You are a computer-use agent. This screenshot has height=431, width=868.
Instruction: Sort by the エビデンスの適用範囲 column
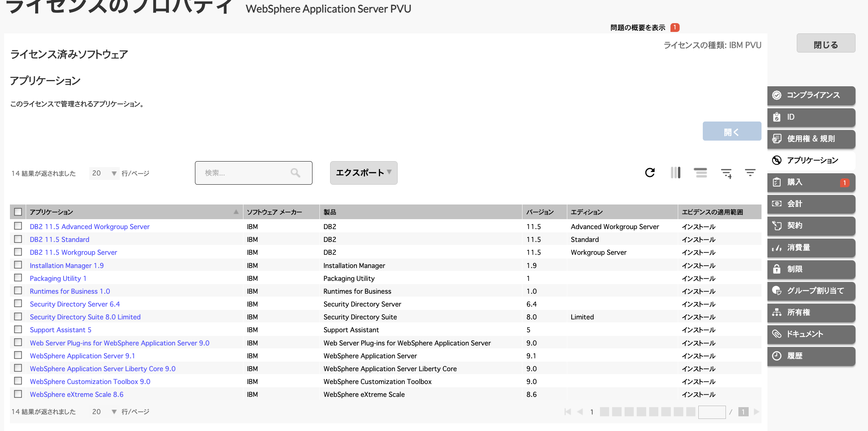click(x=720, y=212)
